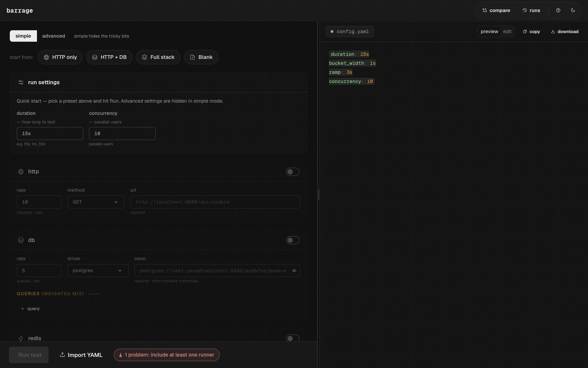The width and height of the screenshot is (588, 368).
Task: Click 'simple hides the tricky bits' text
Action: pos(101,36)
